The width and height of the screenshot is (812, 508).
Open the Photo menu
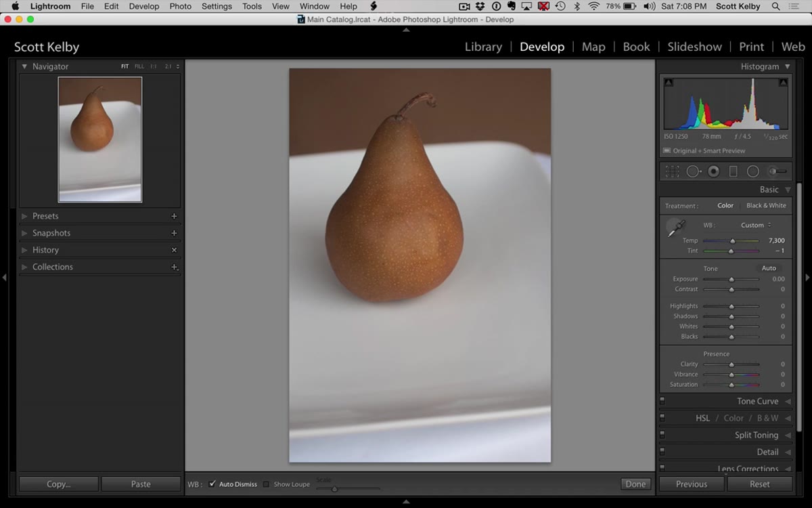(x=181, y=6)
